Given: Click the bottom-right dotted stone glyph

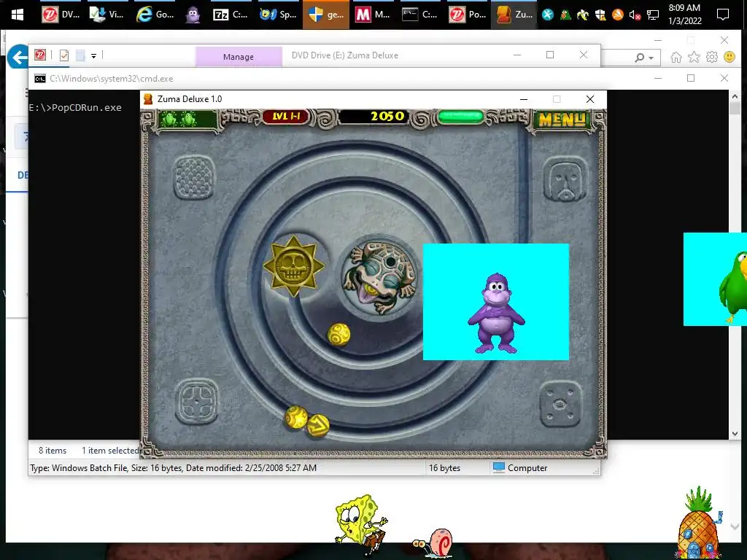Looking at the screenshot, I should (560, 404).
